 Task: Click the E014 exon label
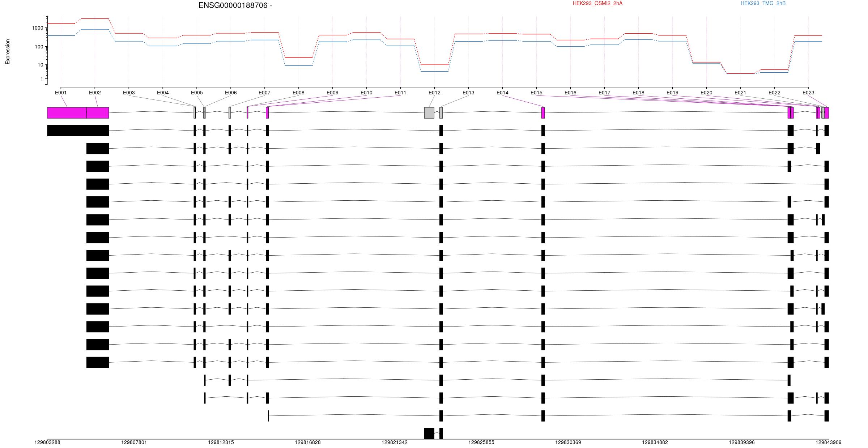point(502,93)
